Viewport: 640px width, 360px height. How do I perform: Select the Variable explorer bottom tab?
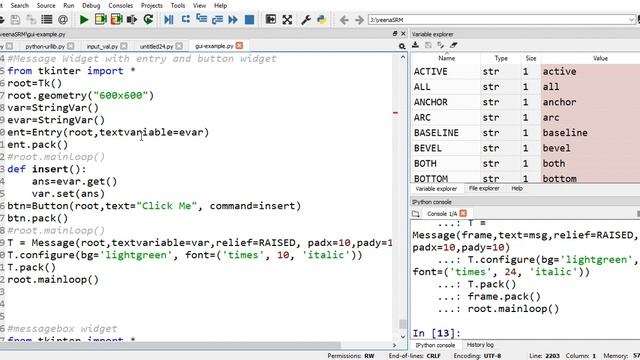(x=436, y=189)
